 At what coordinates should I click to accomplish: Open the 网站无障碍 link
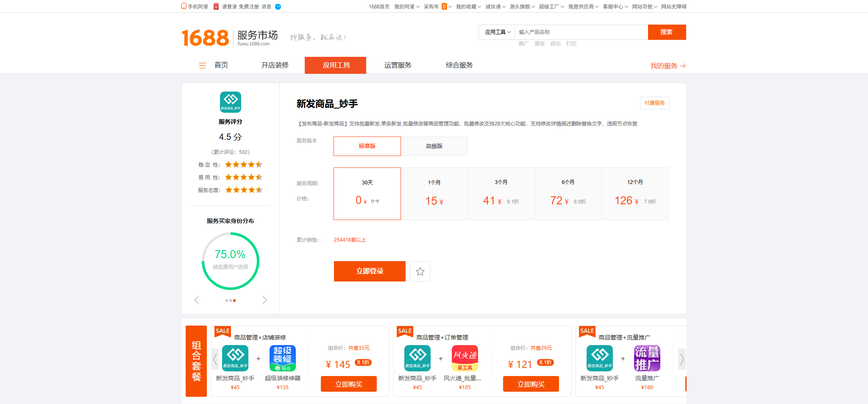coord(674,7)
